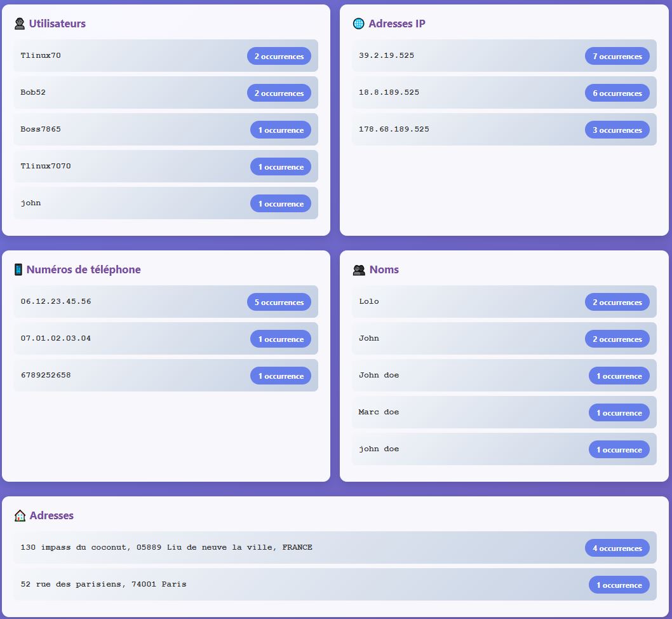The image size is (672, 619).
Task: Click the Utilisateurs section user icon
Action: coord(20,24)
